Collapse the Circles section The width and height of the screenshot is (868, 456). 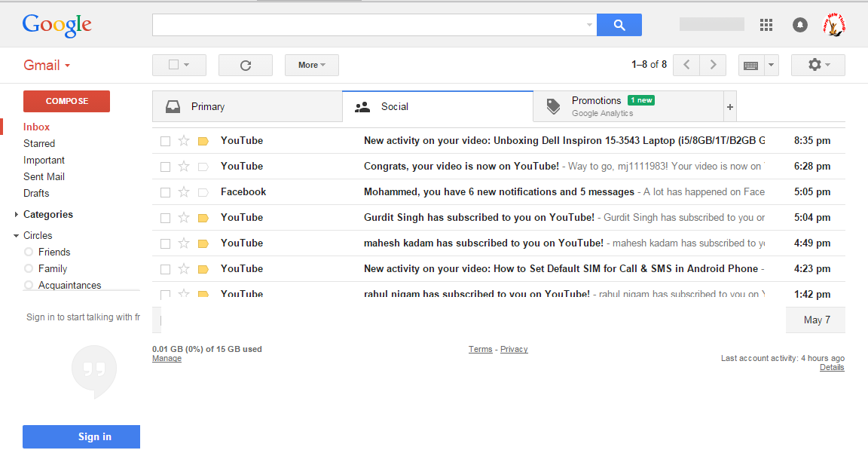16,235
